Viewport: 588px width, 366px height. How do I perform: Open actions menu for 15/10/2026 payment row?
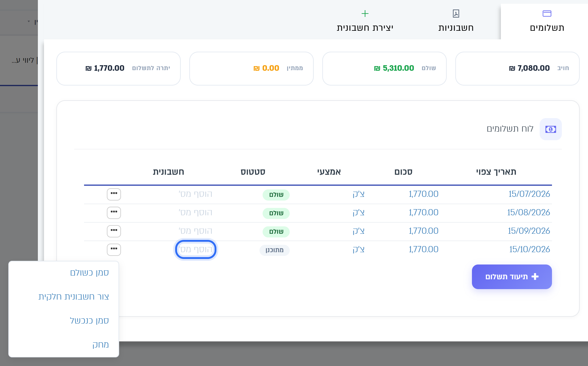tap(114, 249)
